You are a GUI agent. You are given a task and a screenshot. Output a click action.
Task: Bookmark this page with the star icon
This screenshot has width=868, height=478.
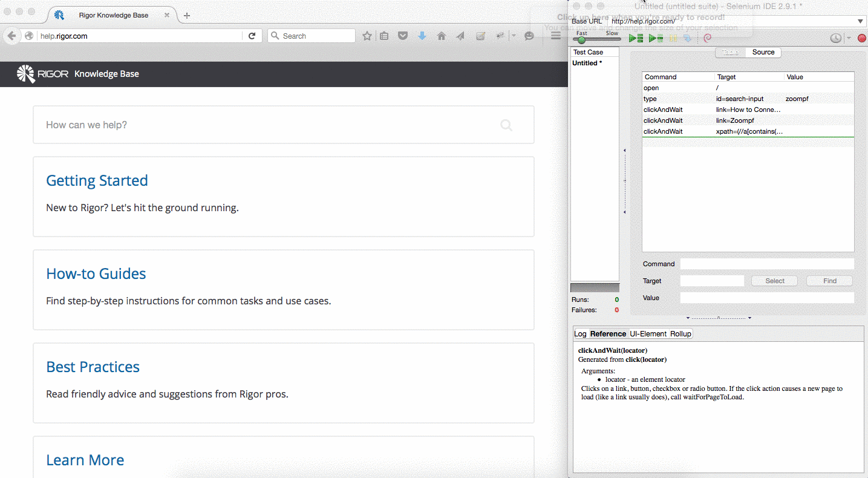(x=367, y=36)
